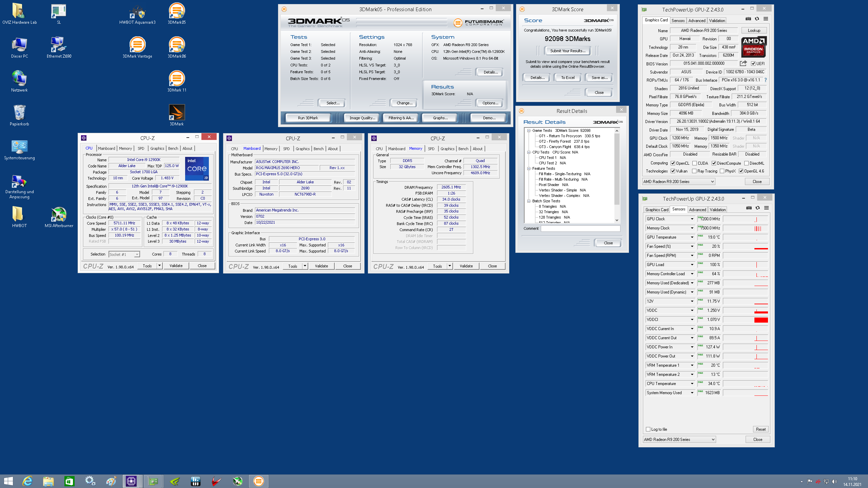868x488 pixels.
Task: Collapse the Game Tests tree node
Action: (x=529, y=130)
